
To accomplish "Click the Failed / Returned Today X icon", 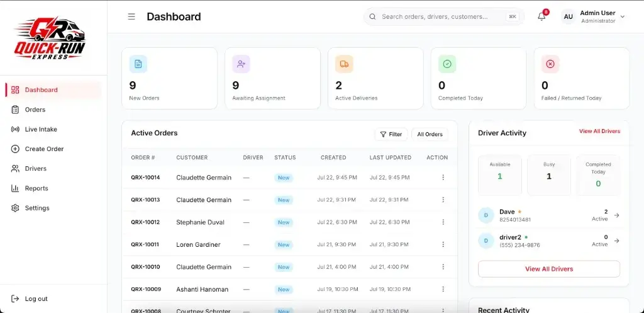I will click(550, 64).
